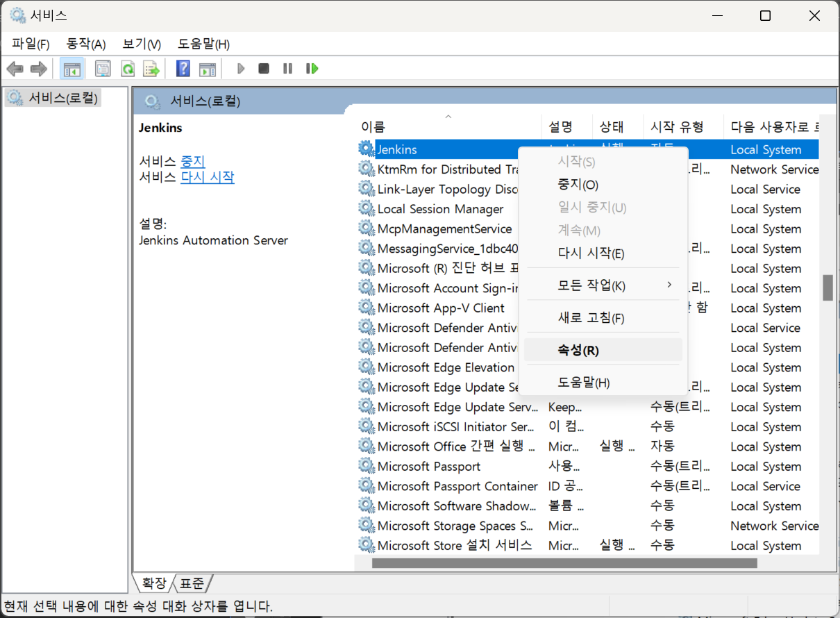Click the 다시 시작 link under Jenkins
Viewport: 840px width, 618px height.
pos(208,177)
